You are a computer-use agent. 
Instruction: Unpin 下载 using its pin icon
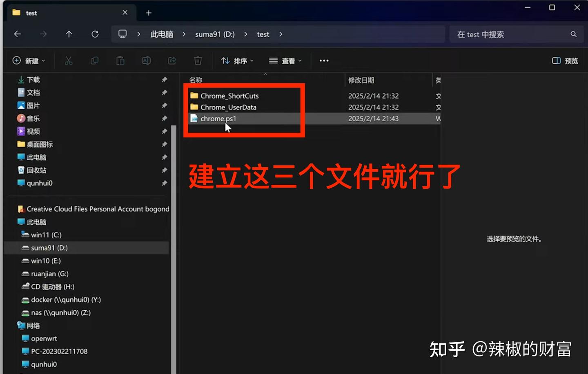165,80
